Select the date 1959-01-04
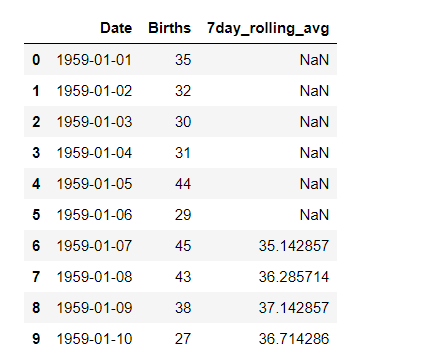 click(x=94, y=153)
